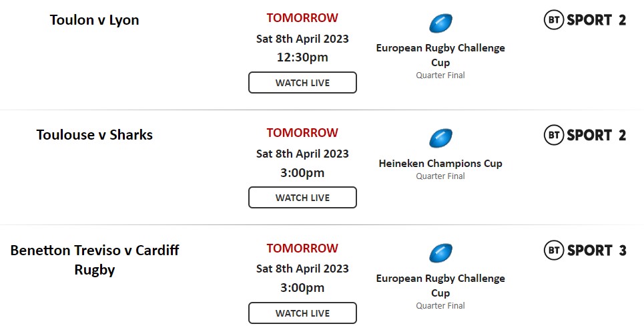The image size is (644, 332).
Task: Click Watch Live for Toulouse v Sharks
Action: click(x=302, y=198)
